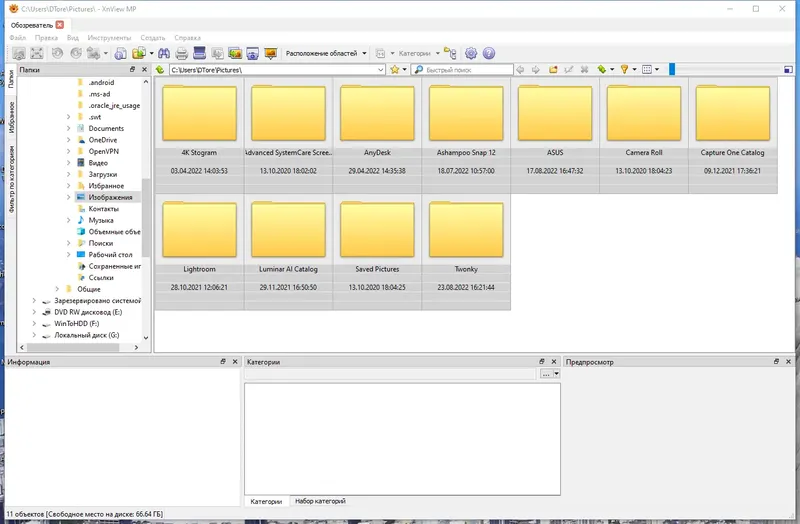The image size is (800, 524).
Task: Click the file properties info icon
Action: pyautogui.click(x=120, y=53)
